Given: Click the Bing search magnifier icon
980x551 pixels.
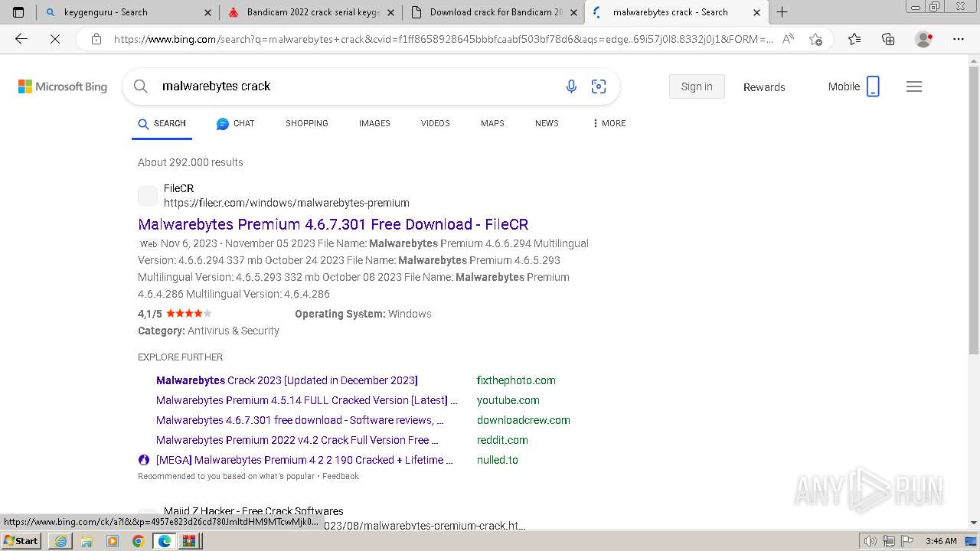Looking at the screenshot, I should (141, 86).
